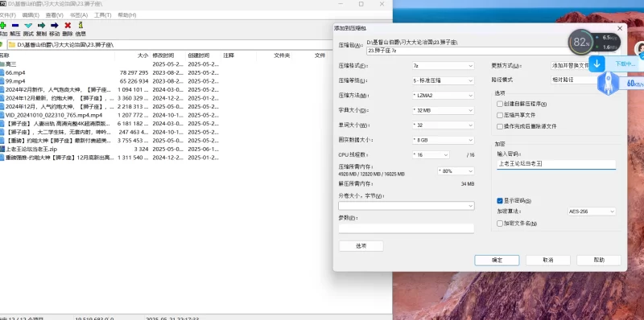Sort by the 创建时间 column header
644x320 pixels.
[198, 55]
